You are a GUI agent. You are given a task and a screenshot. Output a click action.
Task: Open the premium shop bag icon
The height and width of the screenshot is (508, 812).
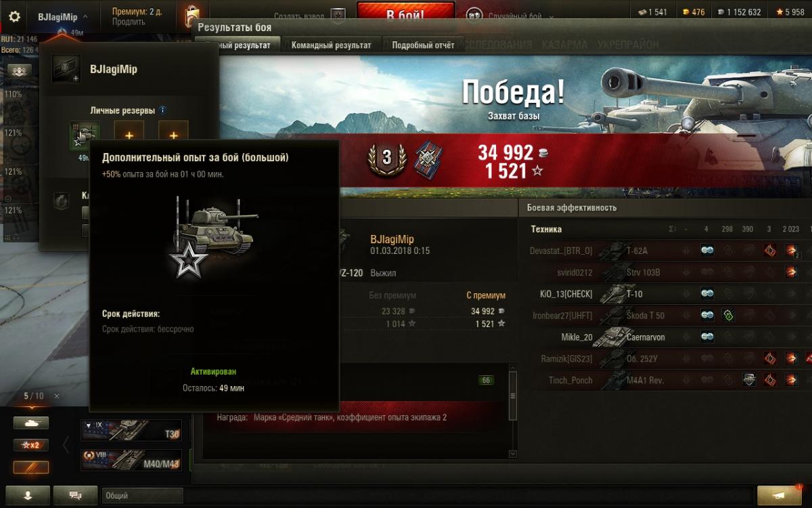(193, 16)
